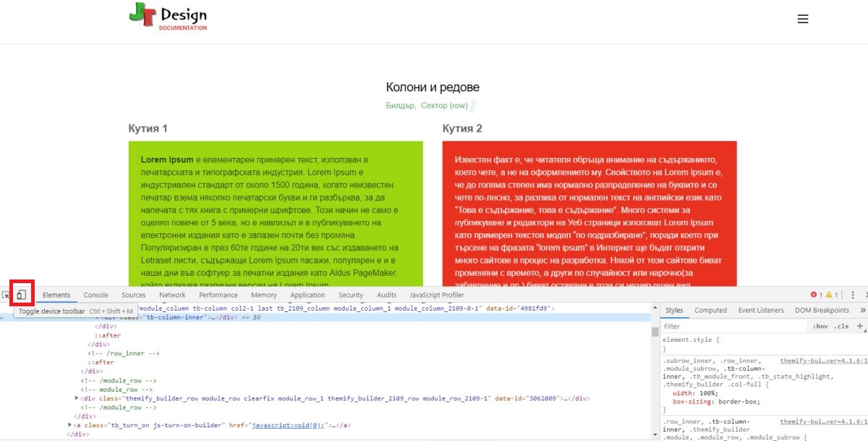The image size is (868, 441).
Task: Open first themify-bui…ver=4.1.6:1 stylesheet link
Action: (x=823, y=361)
